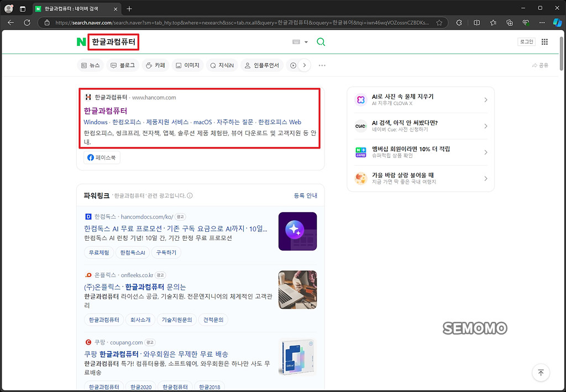Click the Windows sub-link
This screenshot has height=392, width=566.
tap(96, 122)
